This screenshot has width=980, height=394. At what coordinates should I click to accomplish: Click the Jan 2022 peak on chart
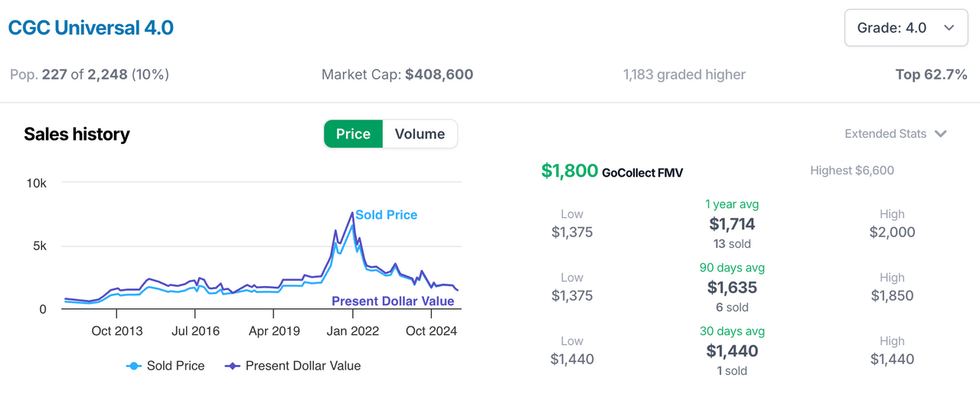click(352, 213)
